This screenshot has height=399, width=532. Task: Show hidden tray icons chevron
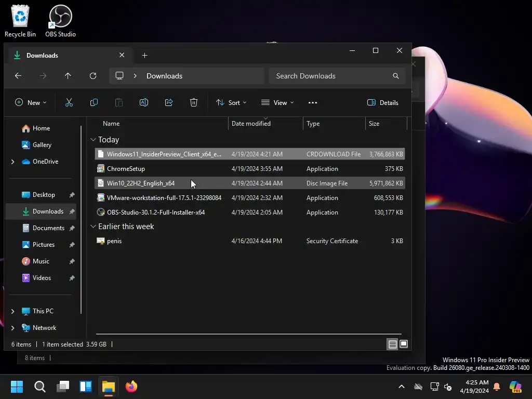[402, 387]
